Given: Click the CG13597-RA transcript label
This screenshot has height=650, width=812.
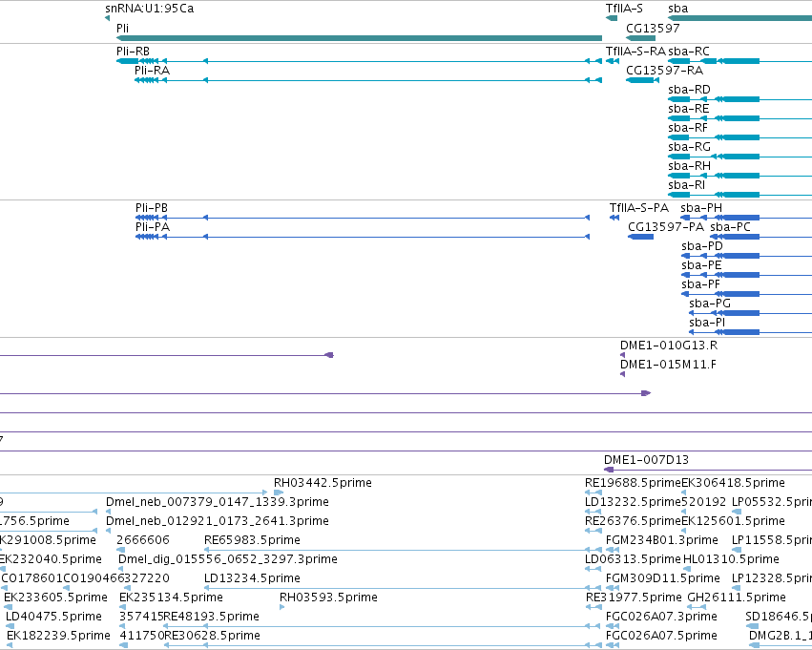Looking at the screenshot, I should pyautogui.click(x=664, y=71).
